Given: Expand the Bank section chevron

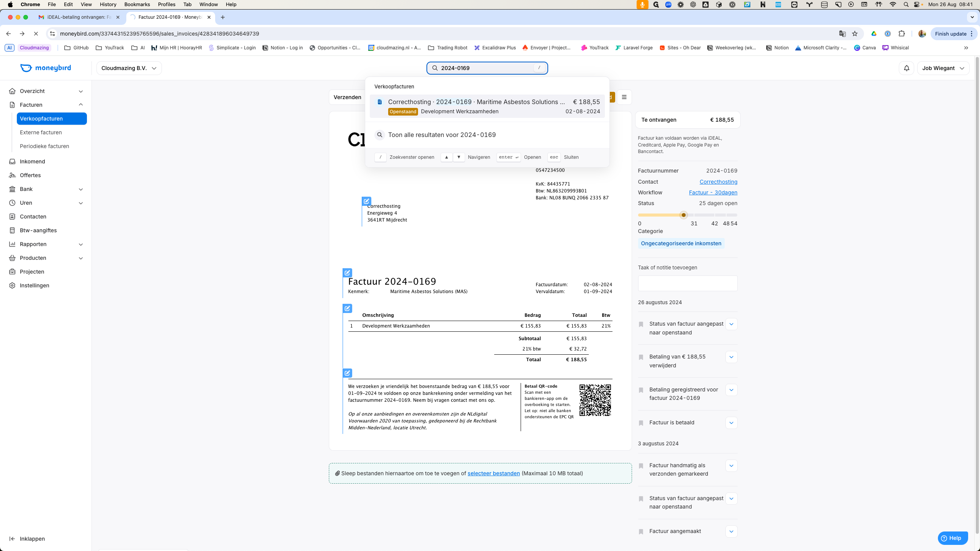Looking at the screenshot, I should 81,189.
